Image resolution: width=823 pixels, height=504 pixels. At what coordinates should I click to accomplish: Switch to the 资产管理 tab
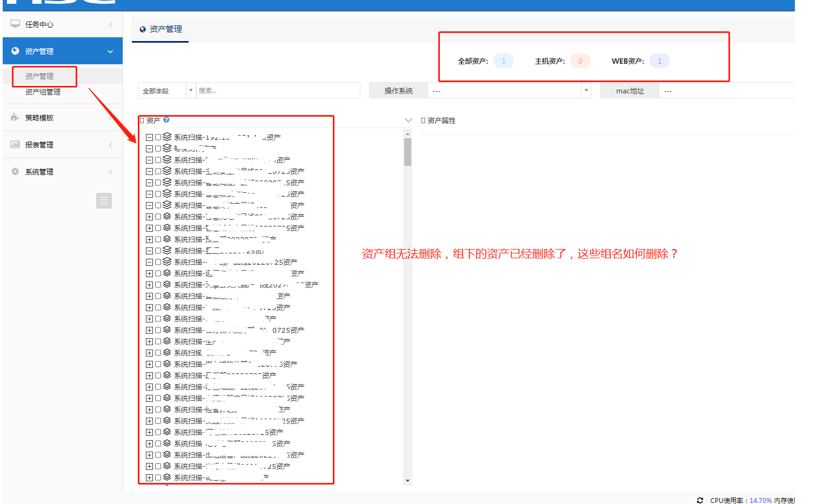click(160, 29)
